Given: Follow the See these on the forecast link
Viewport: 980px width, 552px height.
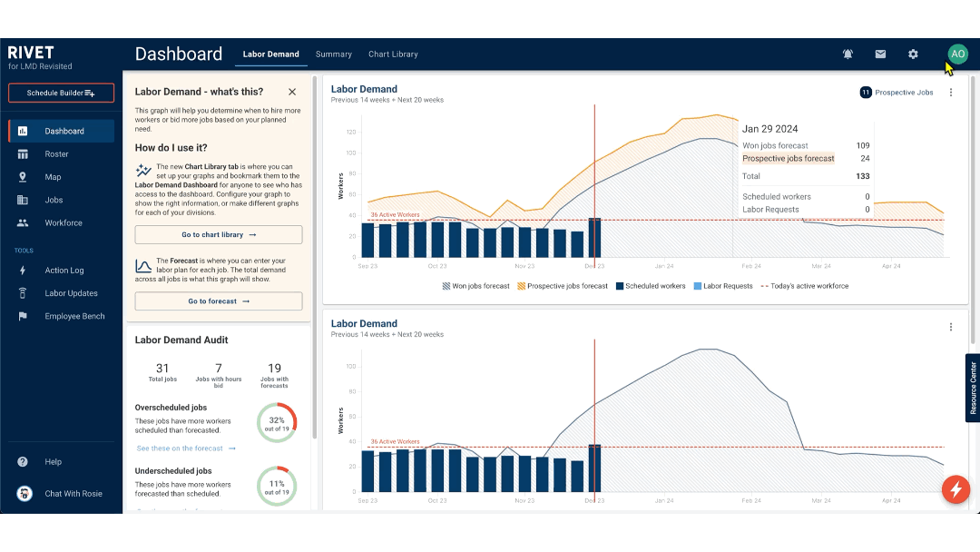Looking at the screenshot, I should point(186,448).
